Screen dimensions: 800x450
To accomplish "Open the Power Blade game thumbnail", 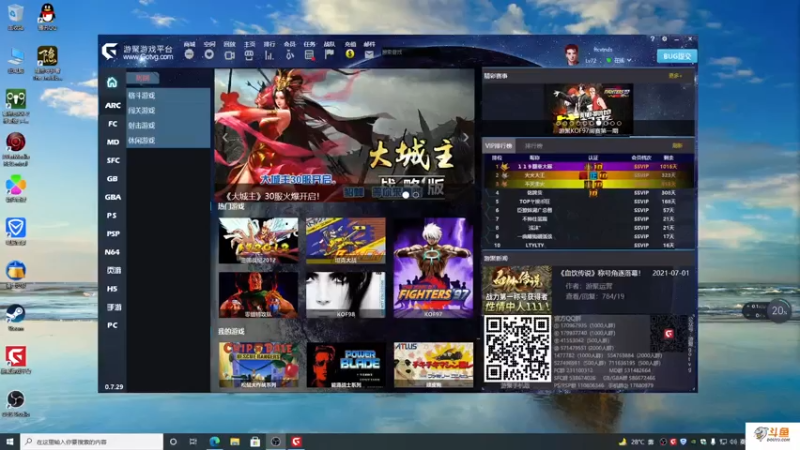I will click(x=346, y=365).
